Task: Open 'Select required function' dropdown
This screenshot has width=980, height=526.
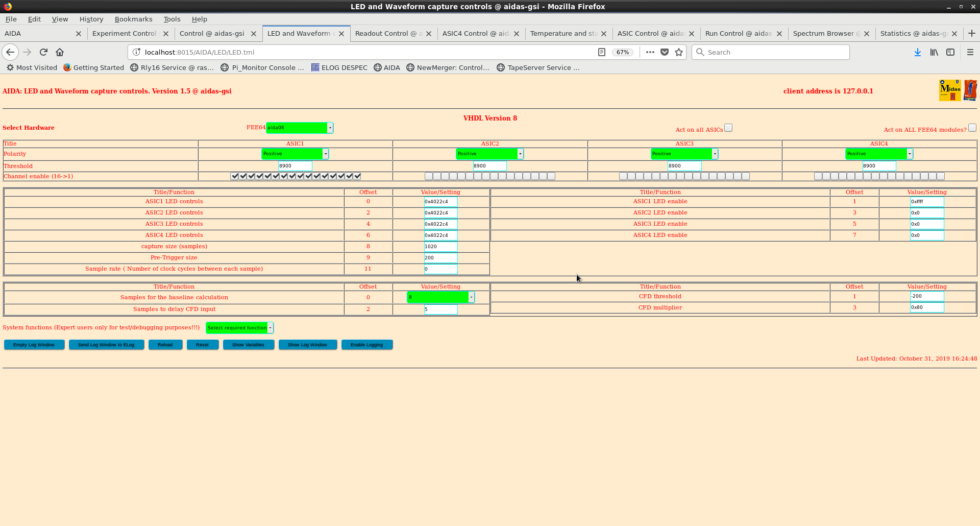Action: pyautogui.click(x=239, y=328)
